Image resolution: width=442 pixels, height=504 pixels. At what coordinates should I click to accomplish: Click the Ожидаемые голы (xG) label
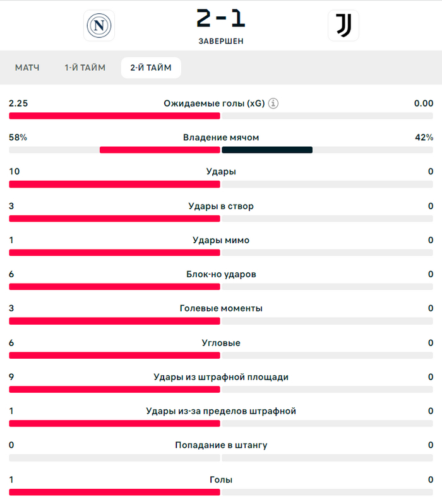pyautogui.click(x=214, y=104)
